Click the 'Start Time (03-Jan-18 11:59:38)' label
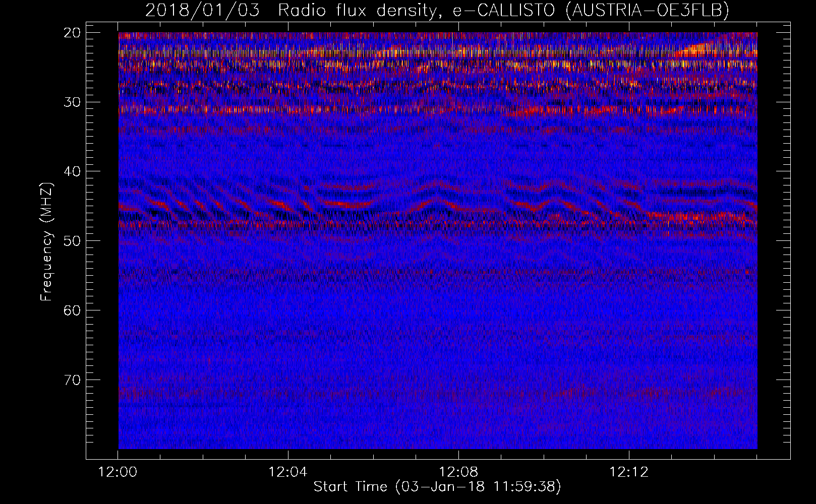The height and width of the screenshot is (504, 816). tap(437, 487)
